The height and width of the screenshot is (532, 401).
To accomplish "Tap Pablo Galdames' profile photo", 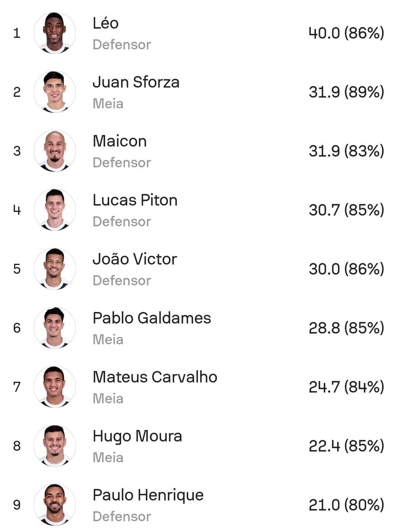I will pos(55,328).
